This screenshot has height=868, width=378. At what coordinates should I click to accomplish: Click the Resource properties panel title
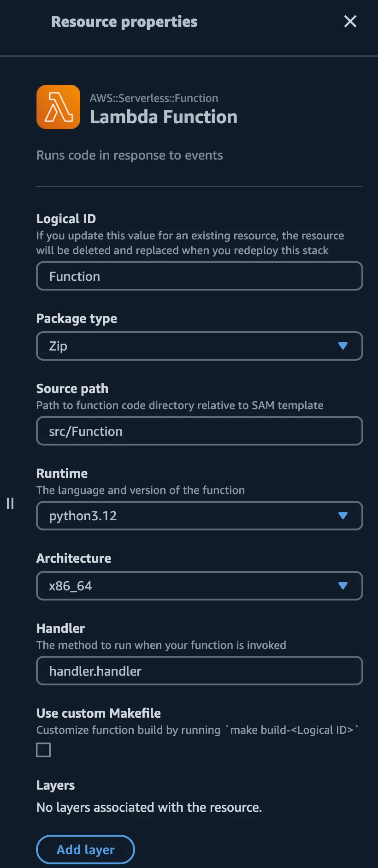124,21
